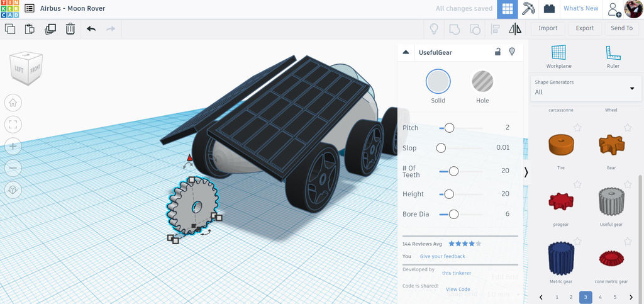The width and height of the screenshot is (644, 304).
Task: Open shapes page 1
Action: tap(557, 297)
